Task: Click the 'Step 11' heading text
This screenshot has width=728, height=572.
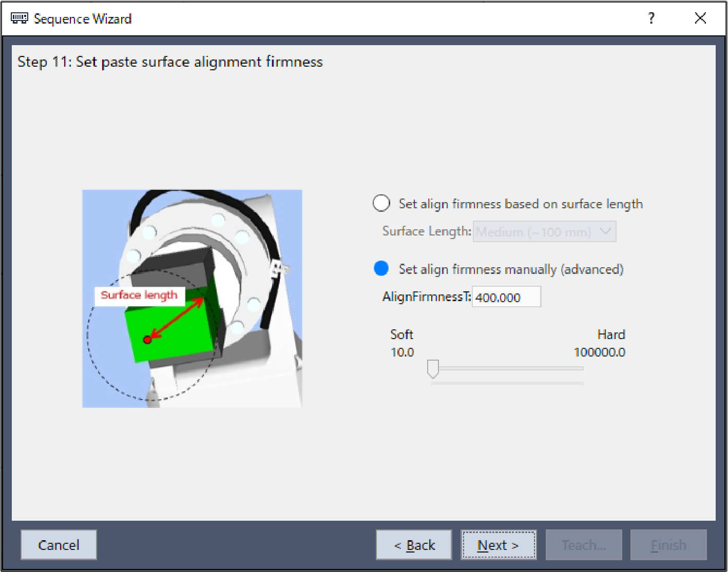Action: tap(170, 62)
